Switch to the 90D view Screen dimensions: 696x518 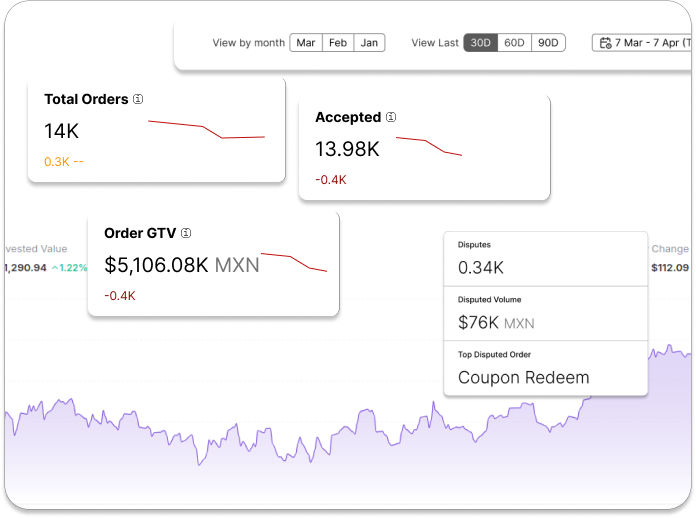click(x=548, y=43)
